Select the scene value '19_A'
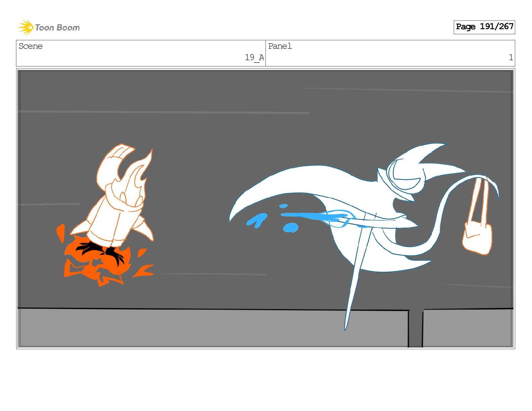Image resolution: width=532 pixels, height=411 pixels. [x=254, y=57]
